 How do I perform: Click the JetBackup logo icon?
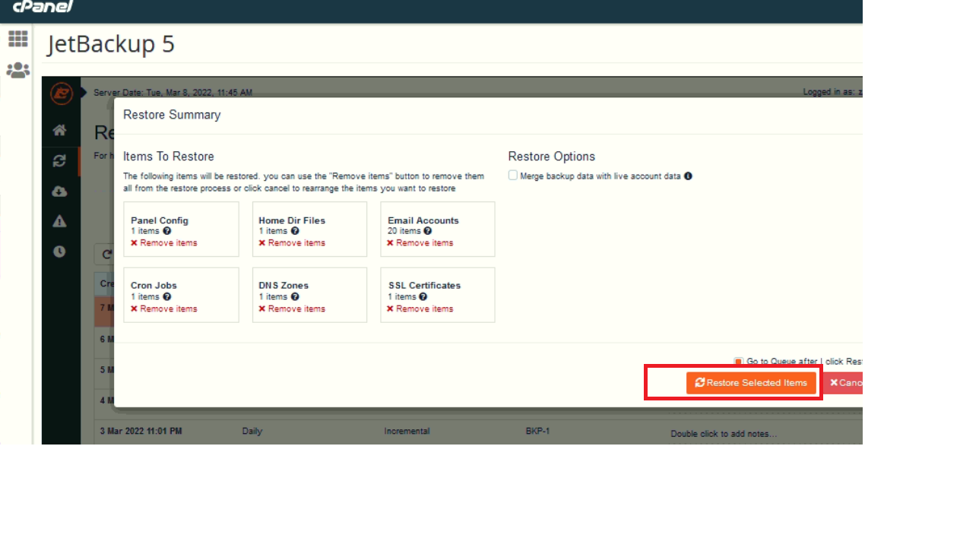(61, 93)
